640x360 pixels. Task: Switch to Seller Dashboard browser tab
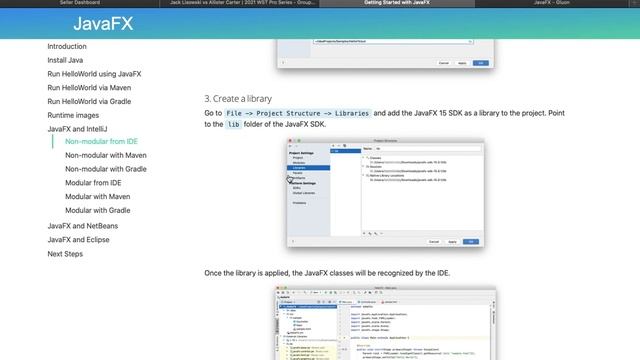(x=80, y=3)
